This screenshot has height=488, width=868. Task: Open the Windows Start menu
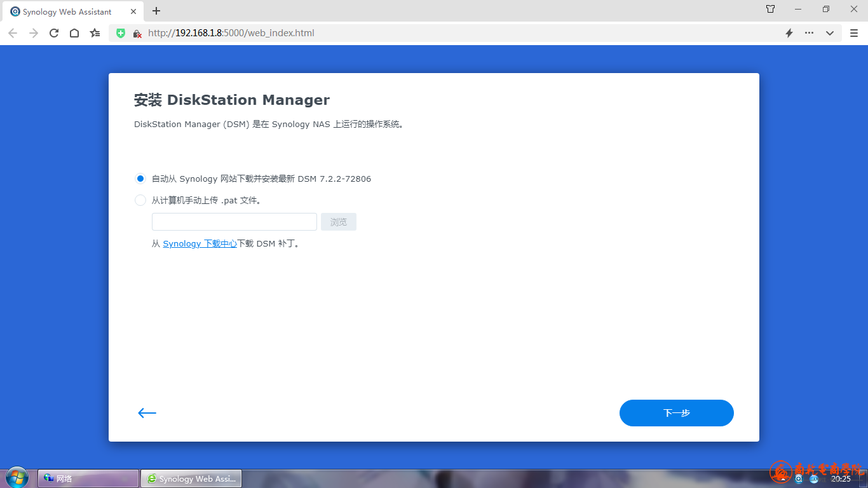click(x=17, y=478)
